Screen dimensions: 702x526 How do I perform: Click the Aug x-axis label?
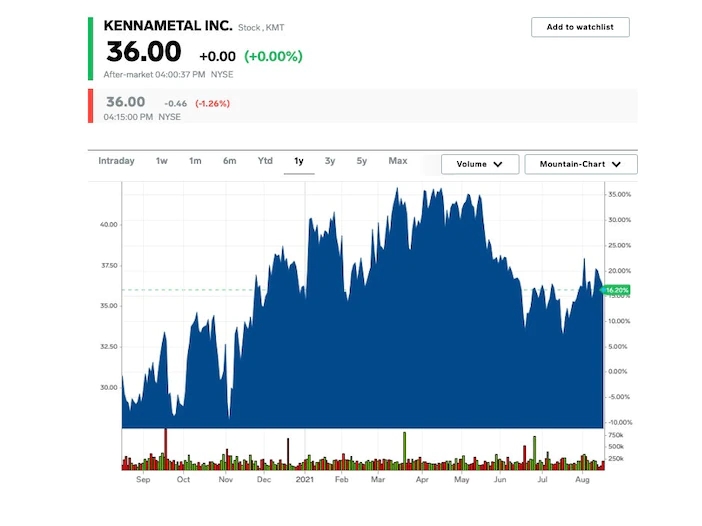[582, 479]
